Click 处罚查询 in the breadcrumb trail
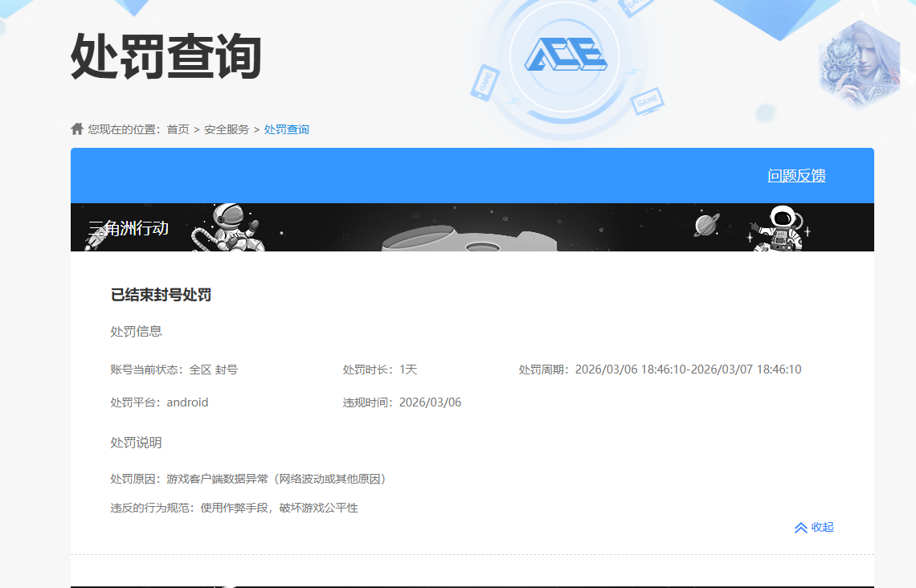Viewport: 916px width, 588px height. (287, 129)
